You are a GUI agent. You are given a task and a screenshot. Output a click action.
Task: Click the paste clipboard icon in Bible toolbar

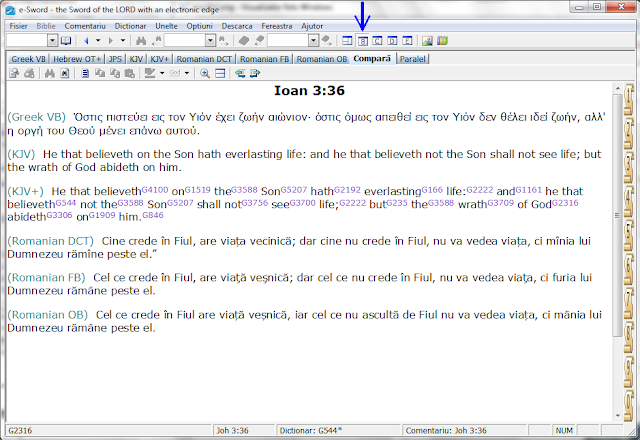[x=130, y=73]
